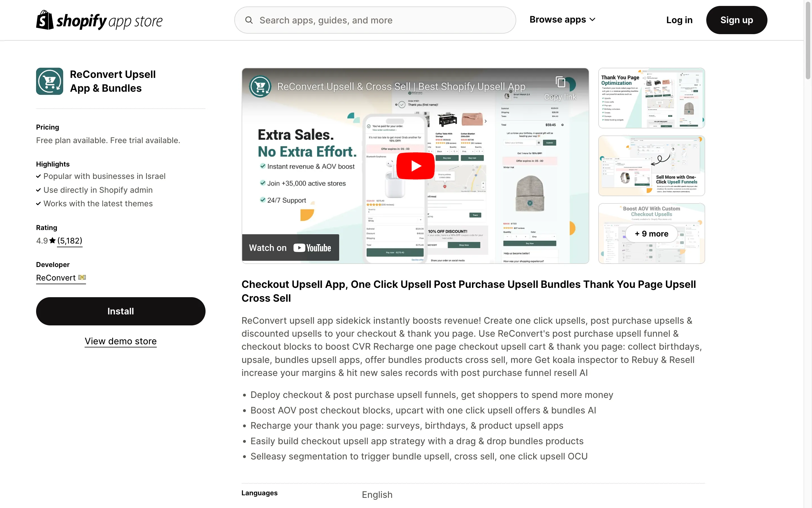This screenshot has width=812, height=508.
Task: Click Watch on YouTube button
Action: click(291, 248)
